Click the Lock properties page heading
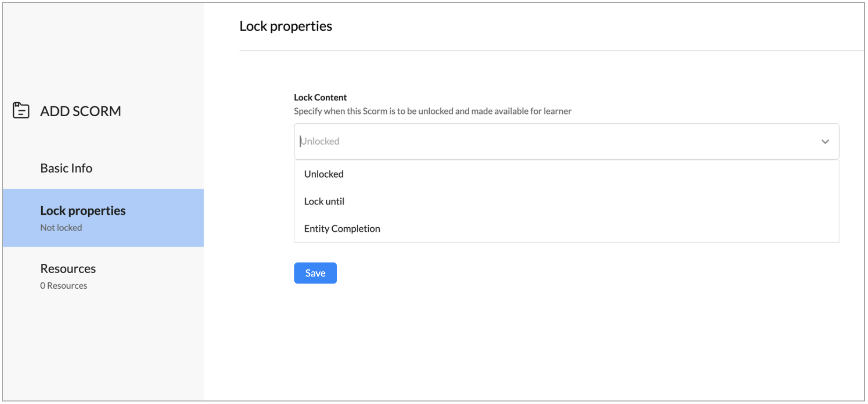 285,26
